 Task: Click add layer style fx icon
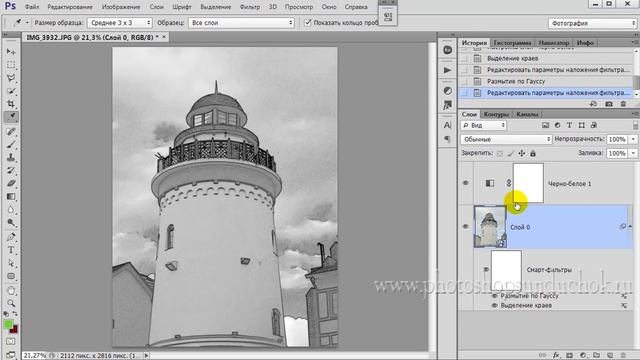[556, 356]
